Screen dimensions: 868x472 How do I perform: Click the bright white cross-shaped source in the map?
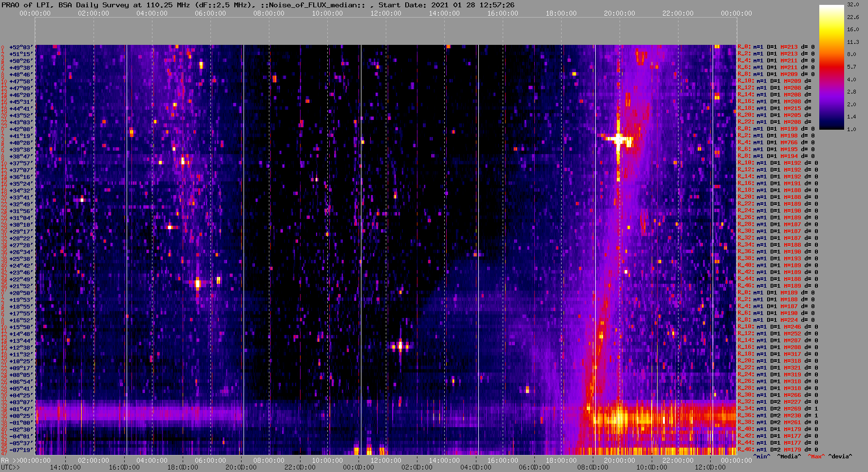pyautogui.click(x=618, y=139)
